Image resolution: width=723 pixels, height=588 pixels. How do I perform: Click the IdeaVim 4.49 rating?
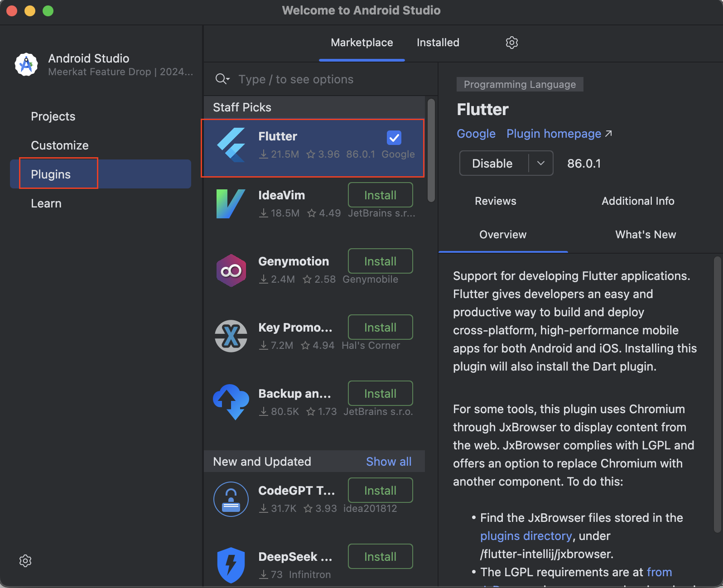tap(324, 213)
